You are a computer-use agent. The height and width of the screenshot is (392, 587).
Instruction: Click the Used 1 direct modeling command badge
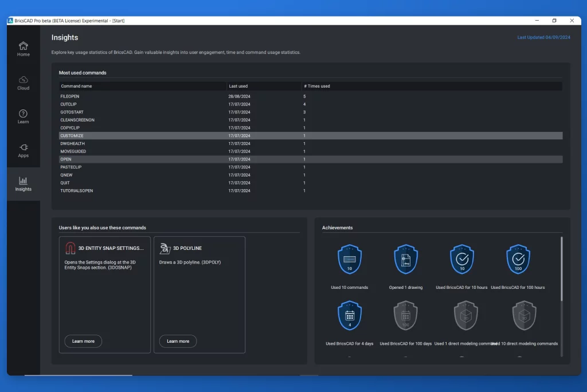click(465, 315)
